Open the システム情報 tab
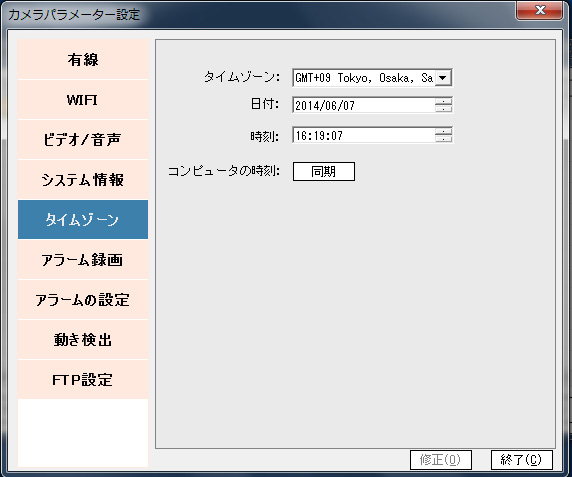This screenshot has height=477, width=572. [83, 180]
